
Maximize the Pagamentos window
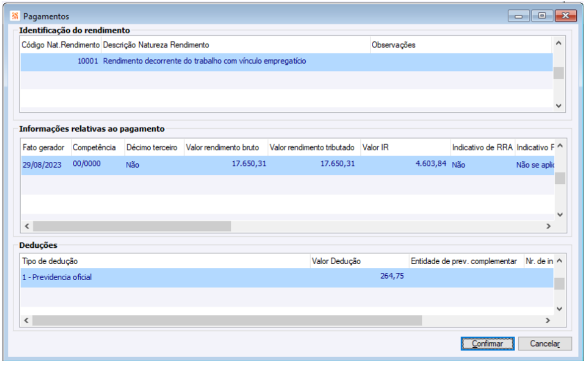click(x=541, y=16)
